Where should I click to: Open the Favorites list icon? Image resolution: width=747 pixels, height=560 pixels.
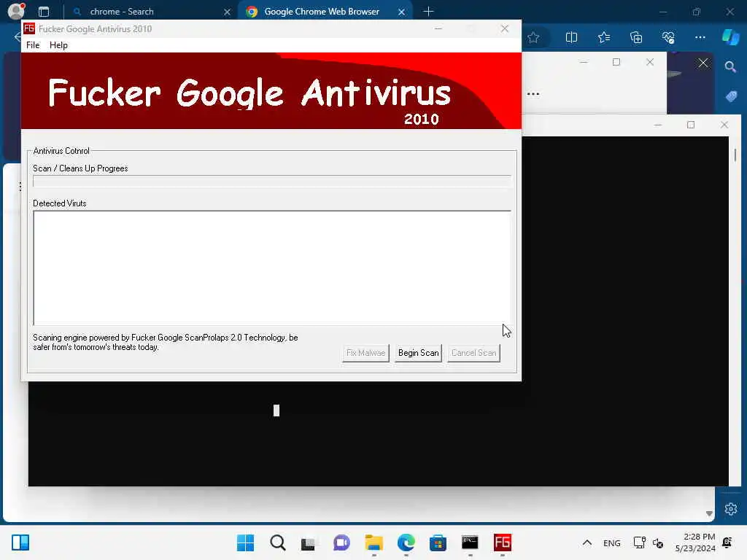[603, 38]
